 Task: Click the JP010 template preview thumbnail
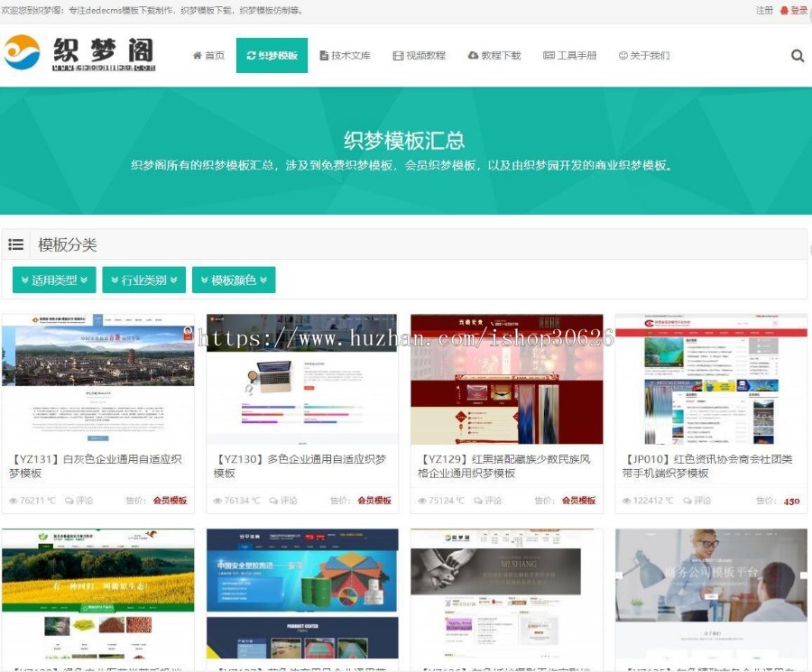click(x=711, y=380)
